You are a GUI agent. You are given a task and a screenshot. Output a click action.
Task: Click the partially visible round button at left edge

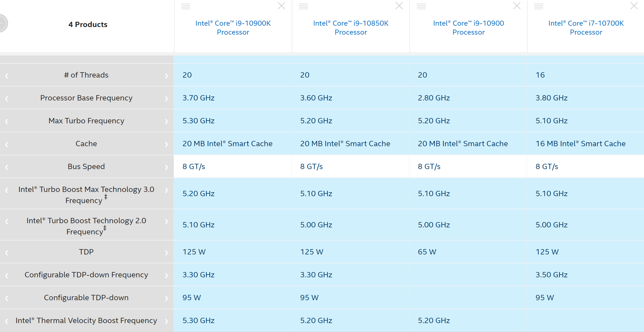tap(3, 23)
